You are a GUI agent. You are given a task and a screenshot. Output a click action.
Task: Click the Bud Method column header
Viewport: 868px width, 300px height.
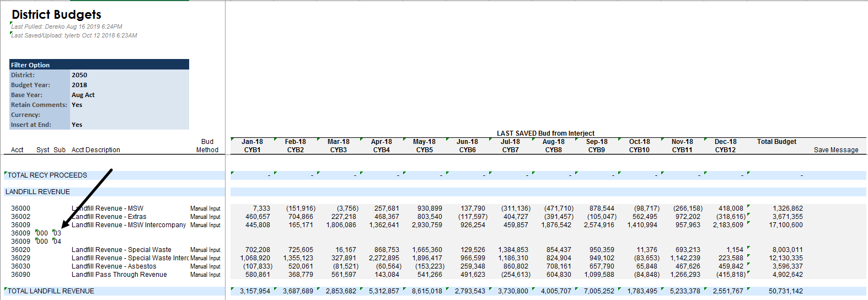pyautogui.click(x=207, y=146)
